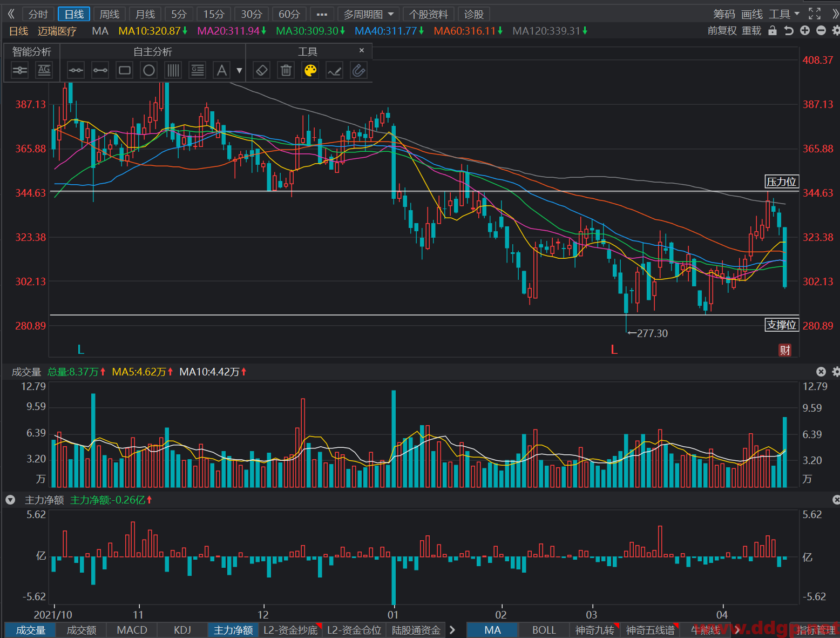Viewport: 840px width, 638px height.
Task: Open the yellow color palette
Action: click(x=310, y=70)
